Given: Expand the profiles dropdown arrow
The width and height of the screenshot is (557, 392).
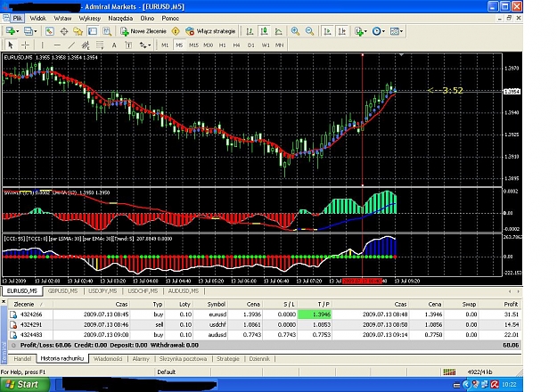Looking at the screenshot, I should (35, 31).
